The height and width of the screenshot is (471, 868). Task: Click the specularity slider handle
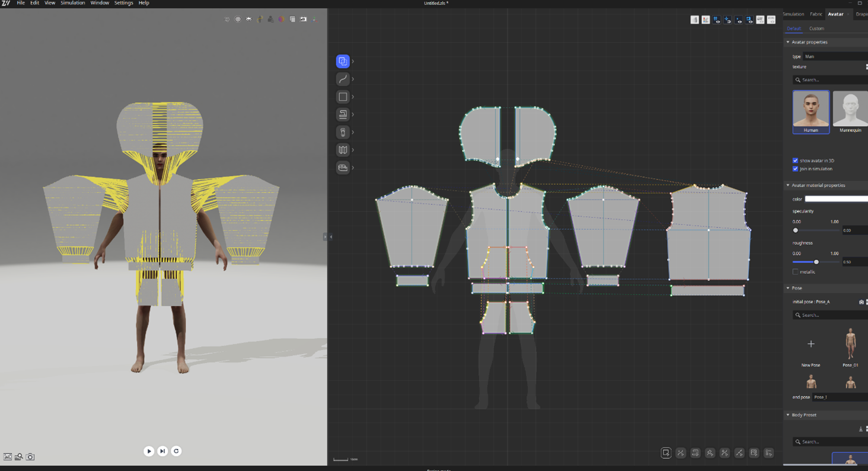coord(796,230)
